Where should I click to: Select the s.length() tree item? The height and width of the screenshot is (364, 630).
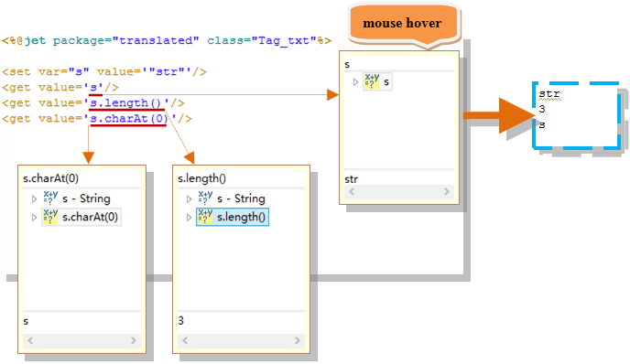[233, 217]
